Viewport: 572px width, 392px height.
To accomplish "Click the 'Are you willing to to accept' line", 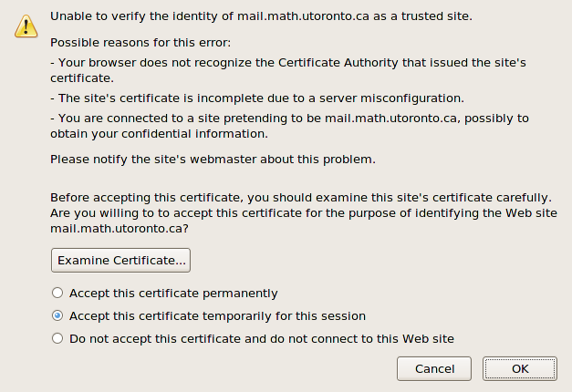I will pos(304,213).
